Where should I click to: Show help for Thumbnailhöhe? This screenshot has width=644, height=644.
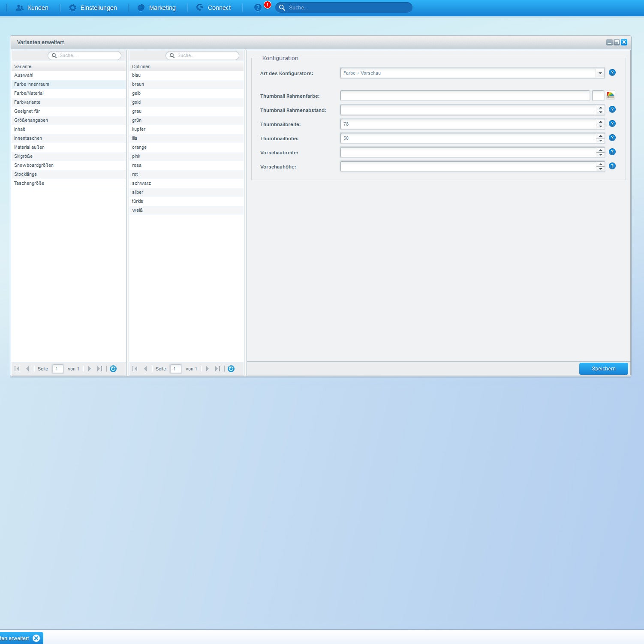(612, 138)
